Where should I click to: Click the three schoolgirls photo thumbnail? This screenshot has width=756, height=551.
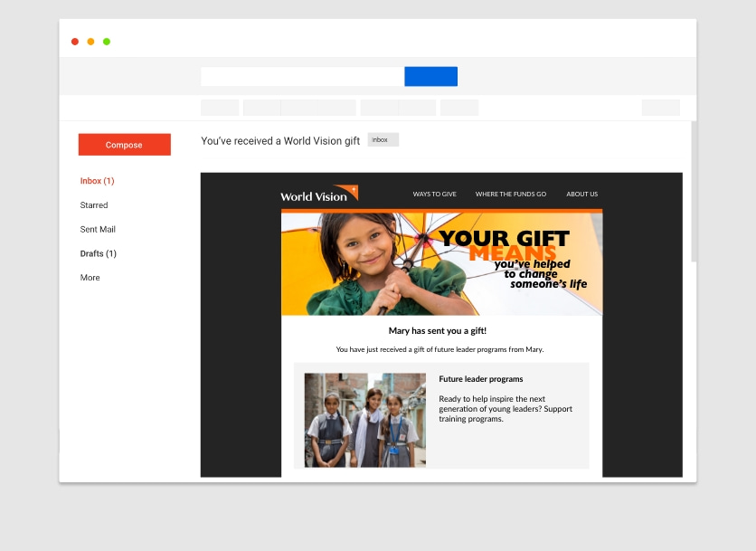point(365,420)
